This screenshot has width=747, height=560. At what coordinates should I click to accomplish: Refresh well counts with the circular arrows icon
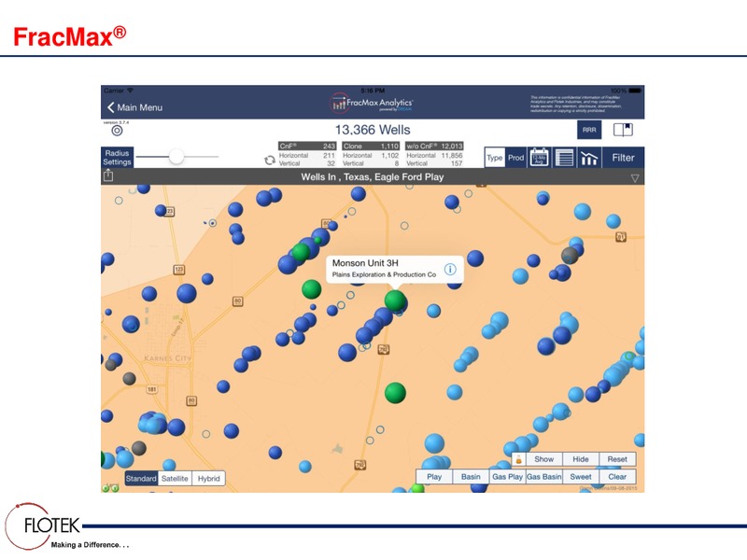(270, 161)
